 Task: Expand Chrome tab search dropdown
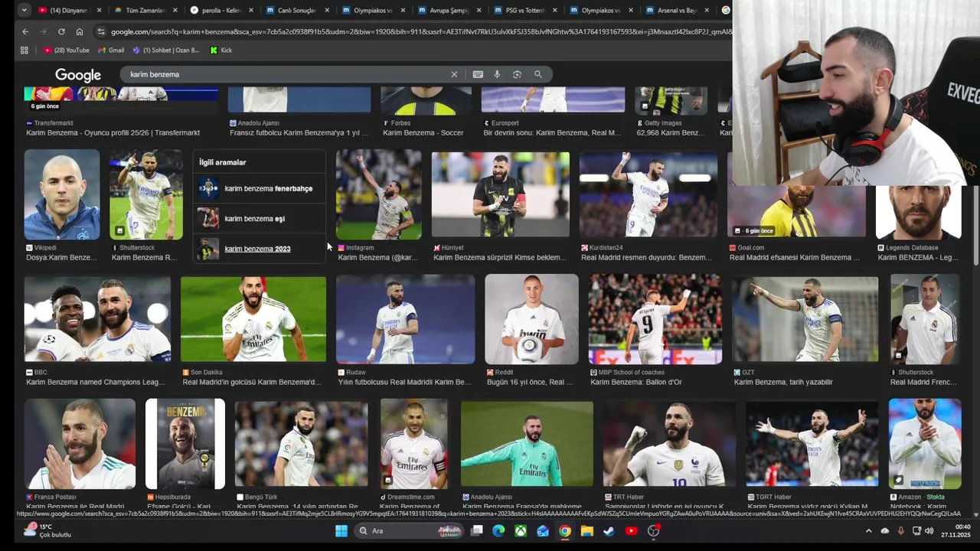pos(24,10)
